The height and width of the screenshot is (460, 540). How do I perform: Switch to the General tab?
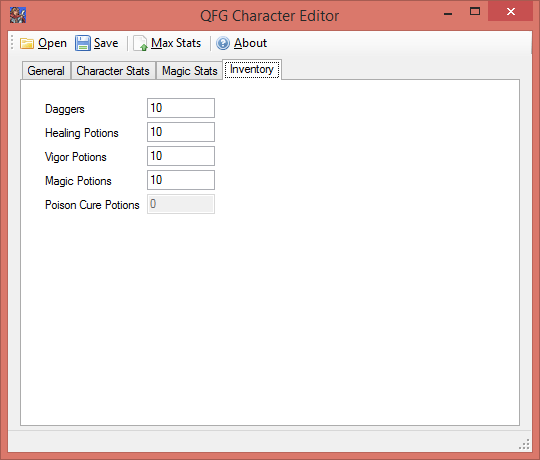point(46,71)
